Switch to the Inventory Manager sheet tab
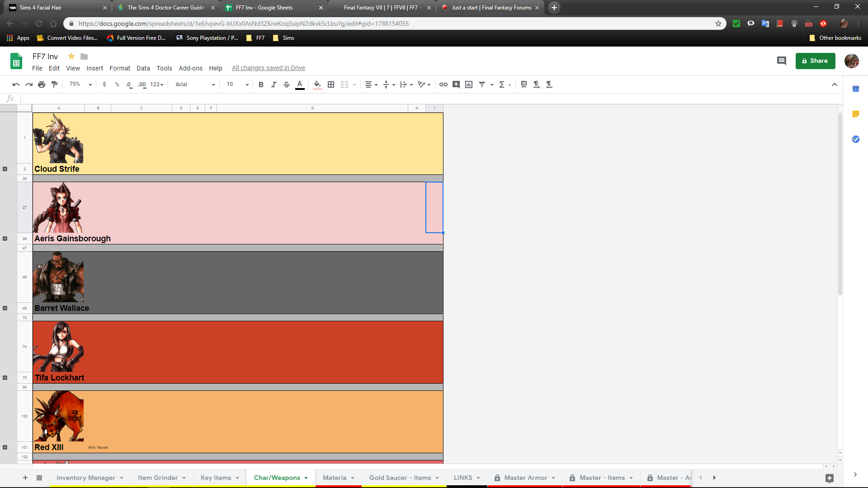Screen dimensions: 868x488 pos(90,478)
